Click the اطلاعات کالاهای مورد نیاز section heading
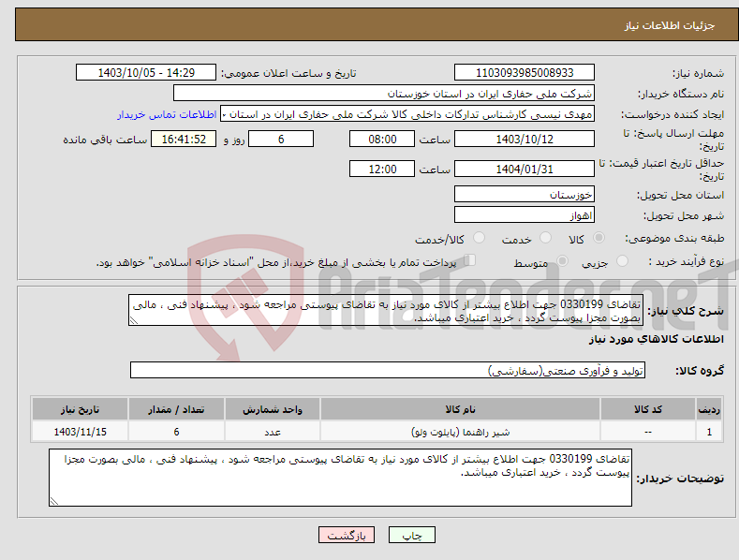This screenshot has height=560, width=739. tap(656, 339)
